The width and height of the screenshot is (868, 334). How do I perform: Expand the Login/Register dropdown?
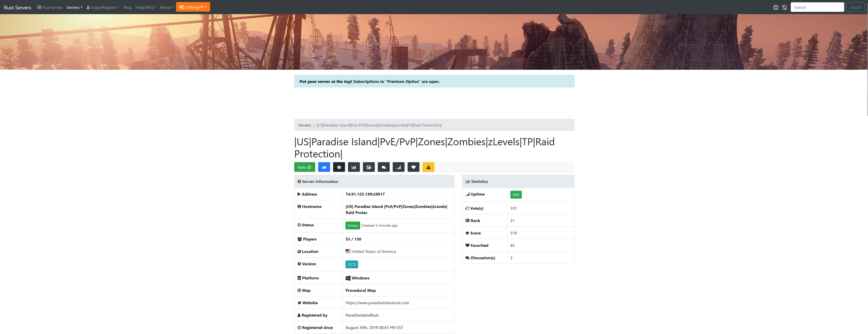click(103, 7)
